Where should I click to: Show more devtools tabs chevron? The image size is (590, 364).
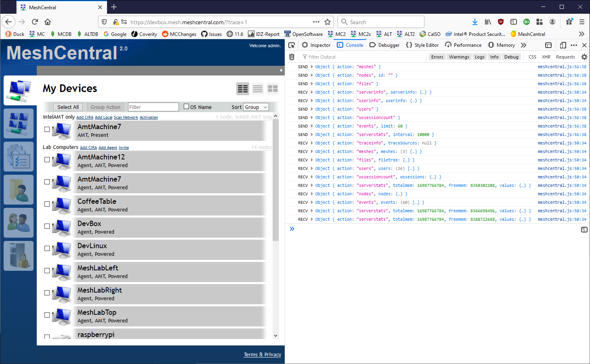pyautogui.click(x=523, y=45)
